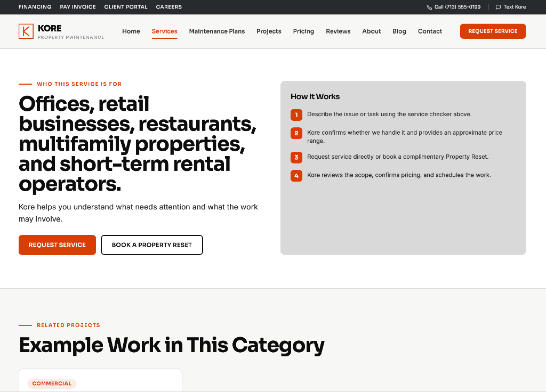Click paragraph 'Kore helps you understand'

[x=138, y=213]
